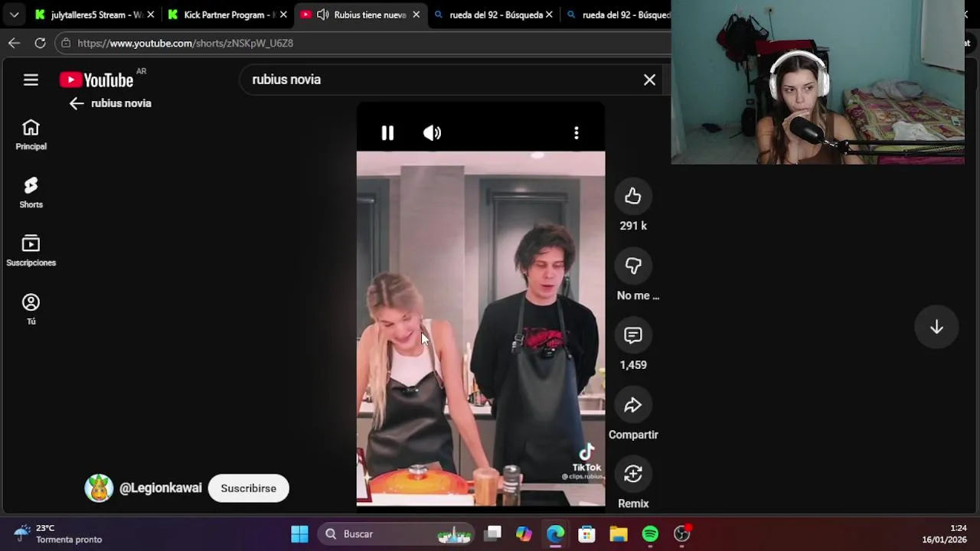Close the 'Rubius tiene nueva' tab

(x=416, y=15)
